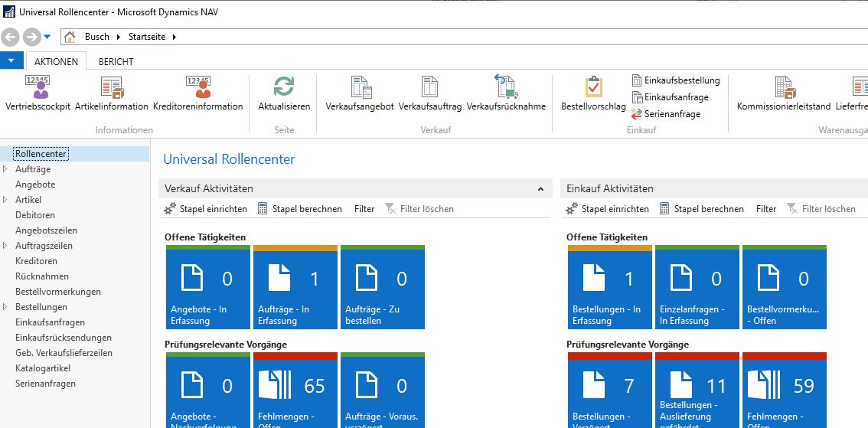
Task: Open the Einzelanfragen - In Erfassung tile
Action: pyautogui.click(x=697, y=287)
